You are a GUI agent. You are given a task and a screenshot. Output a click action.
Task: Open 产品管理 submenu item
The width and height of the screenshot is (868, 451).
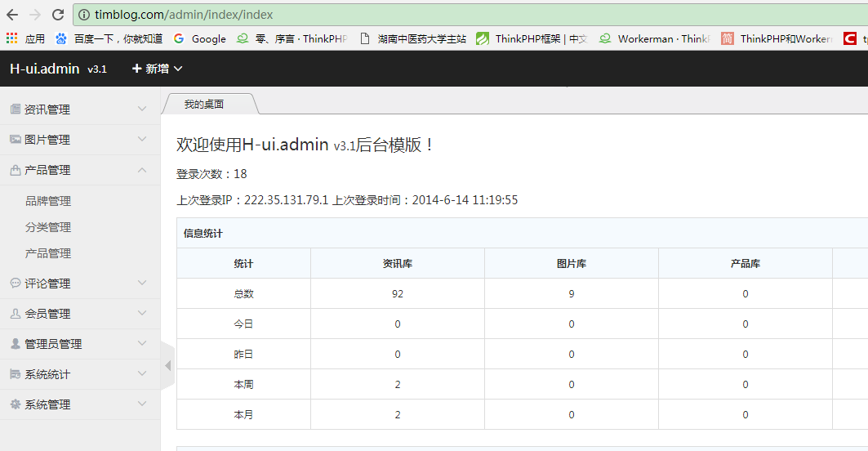pyautogui.click(x=48, y=253)
